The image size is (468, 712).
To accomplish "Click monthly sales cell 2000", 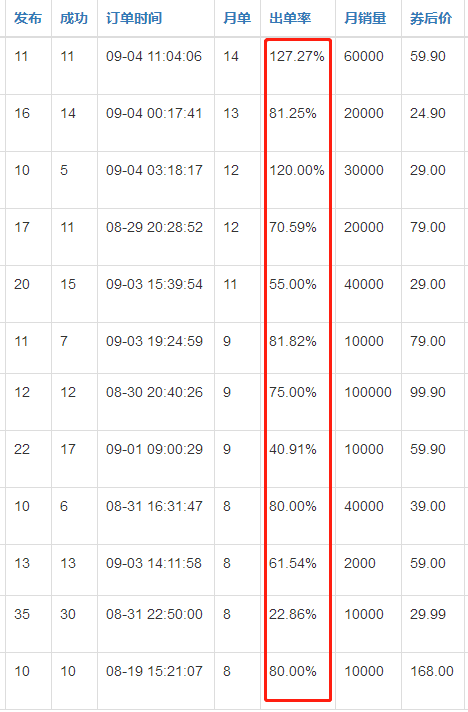I will click(x=360, y=564).
